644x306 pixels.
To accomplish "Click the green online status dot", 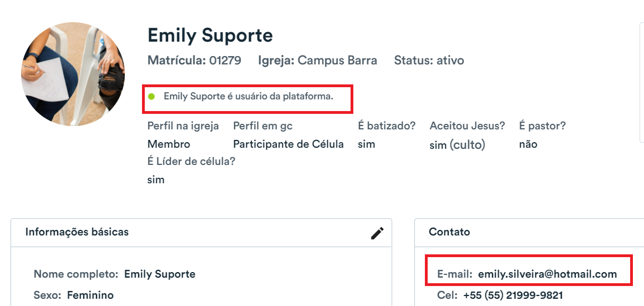I will [x=151, y=97].
